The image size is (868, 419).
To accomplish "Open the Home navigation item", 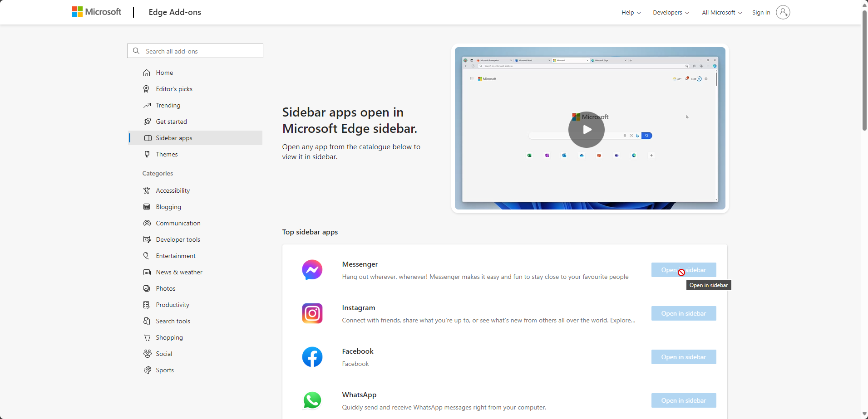I will point(196,73).
